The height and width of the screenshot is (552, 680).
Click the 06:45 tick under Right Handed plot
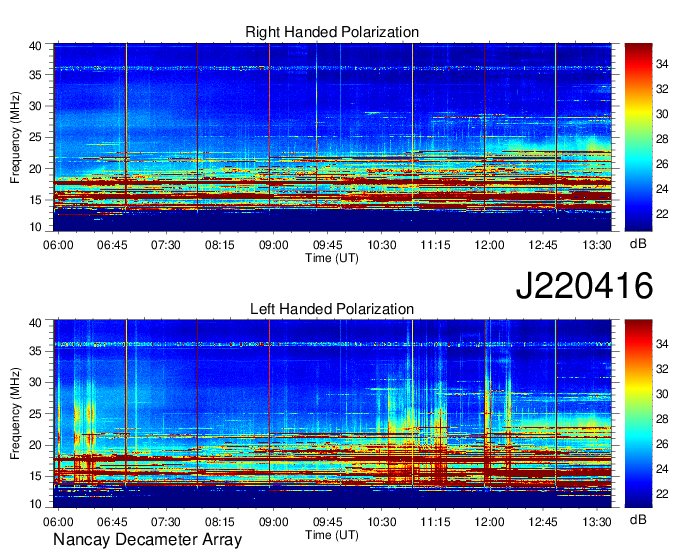[112, 245]
